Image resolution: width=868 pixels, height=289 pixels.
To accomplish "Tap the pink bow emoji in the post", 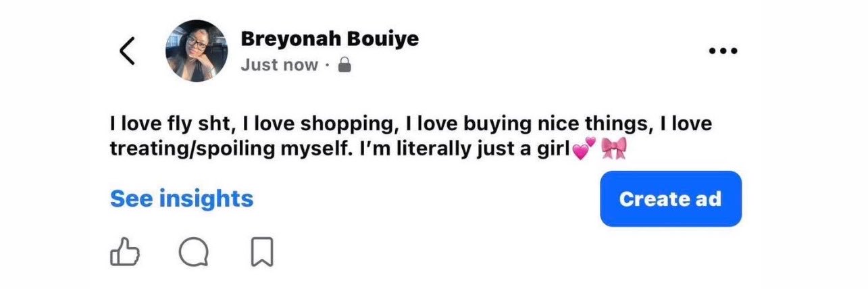I will click(x=614, y=148).
